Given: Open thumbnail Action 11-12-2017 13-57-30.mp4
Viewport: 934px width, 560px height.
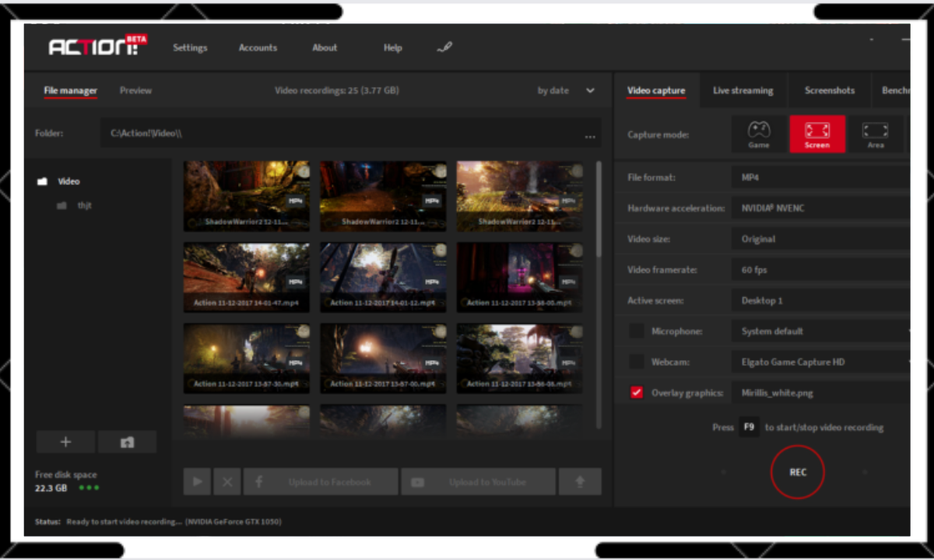Looking at the screenshot, I should point(247,359).
